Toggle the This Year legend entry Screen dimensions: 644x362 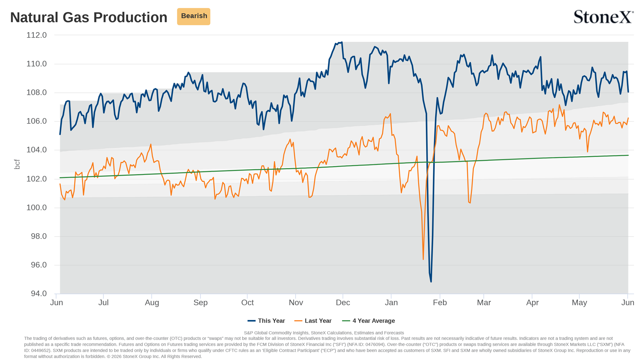coord(266,321)
